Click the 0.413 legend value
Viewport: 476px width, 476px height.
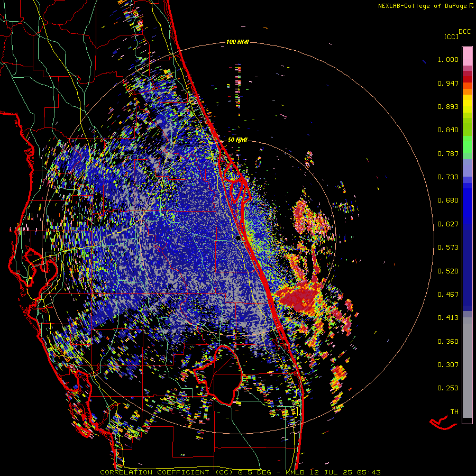tap(448, 318)
